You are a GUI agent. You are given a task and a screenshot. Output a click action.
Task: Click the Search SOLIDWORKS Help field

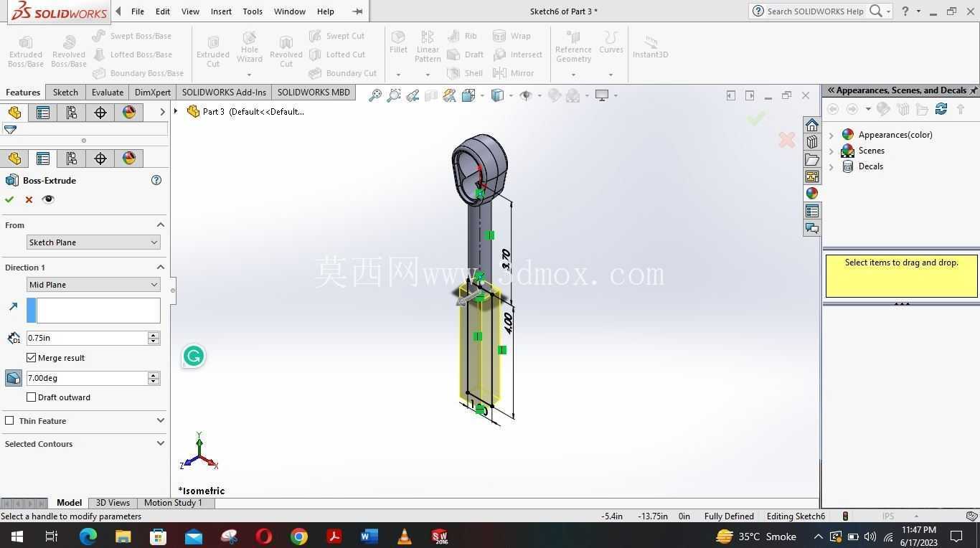(816, 11)
